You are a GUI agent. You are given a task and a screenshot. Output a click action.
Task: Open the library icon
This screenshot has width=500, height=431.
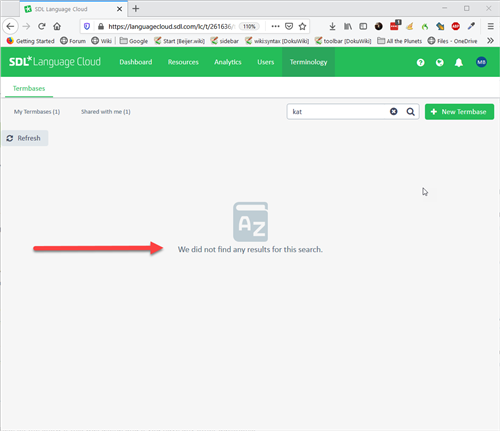348,26
